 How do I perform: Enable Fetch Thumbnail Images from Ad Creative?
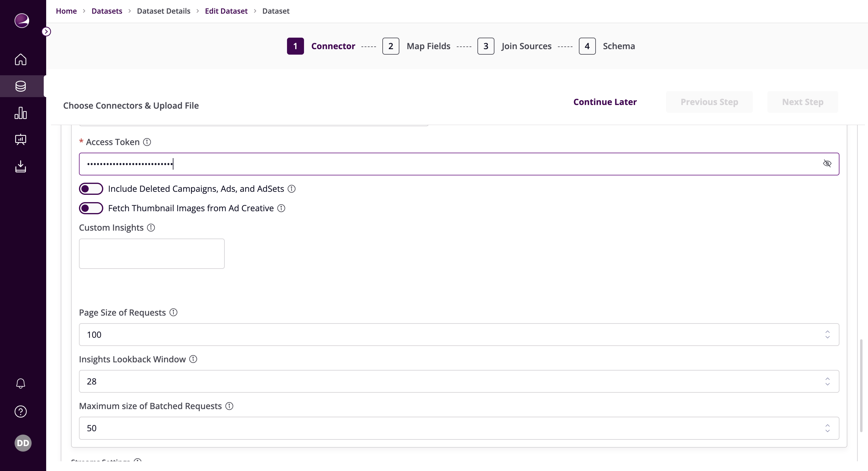point(91,208)
